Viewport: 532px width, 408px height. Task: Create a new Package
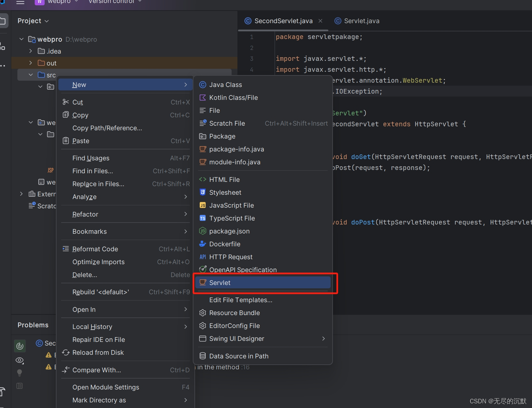click(x=263, y=136)
